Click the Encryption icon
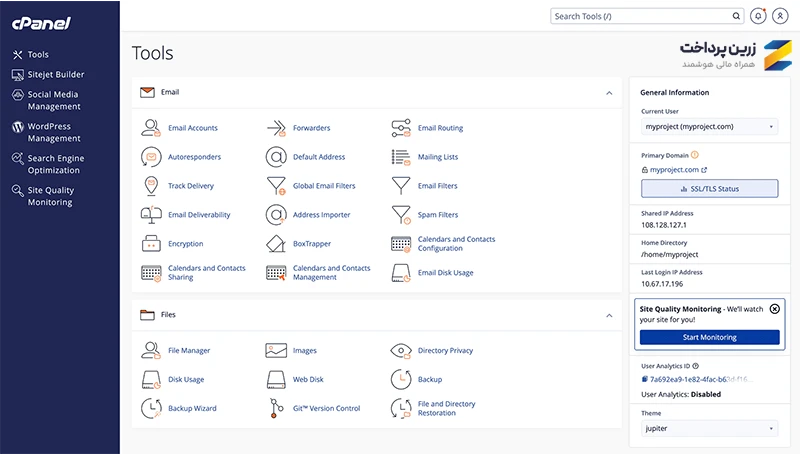The width and height of the screenshot is (800, 454). pyautogui.click(x=151, y=244)
